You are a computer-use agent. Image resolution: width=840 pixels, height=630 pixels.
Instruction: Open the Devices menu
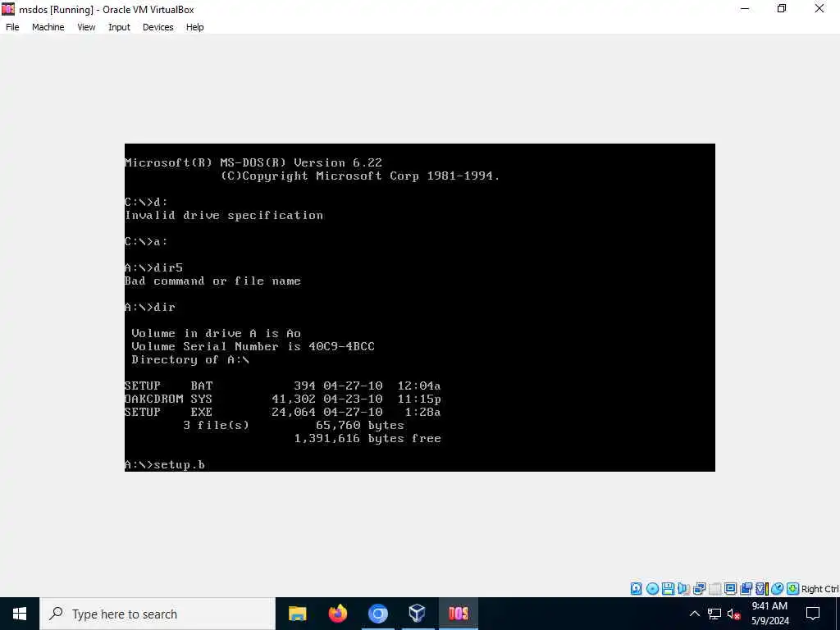tap(158, 27)
